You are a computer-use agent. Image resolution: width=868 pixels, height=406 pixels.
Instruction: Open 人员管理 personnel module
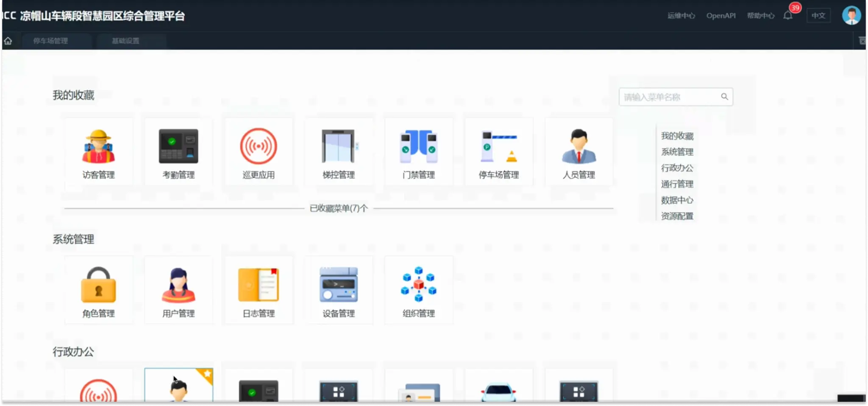pos(579,152)
